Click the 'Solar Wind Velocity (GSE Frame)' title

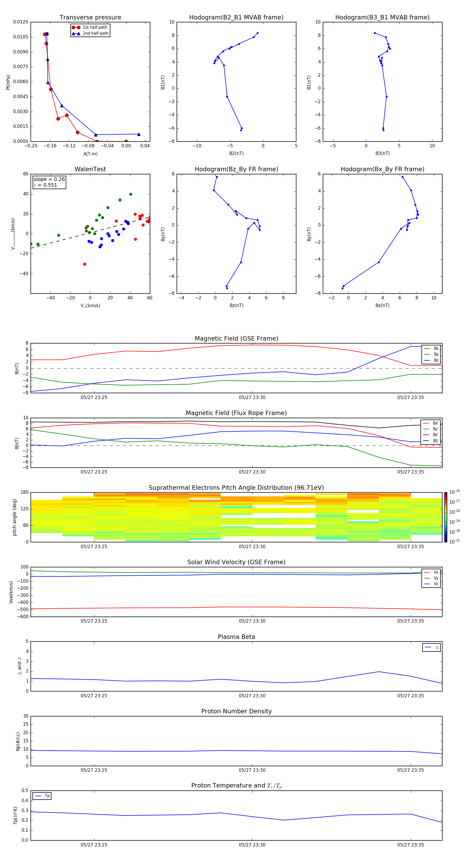click(236, 562)
